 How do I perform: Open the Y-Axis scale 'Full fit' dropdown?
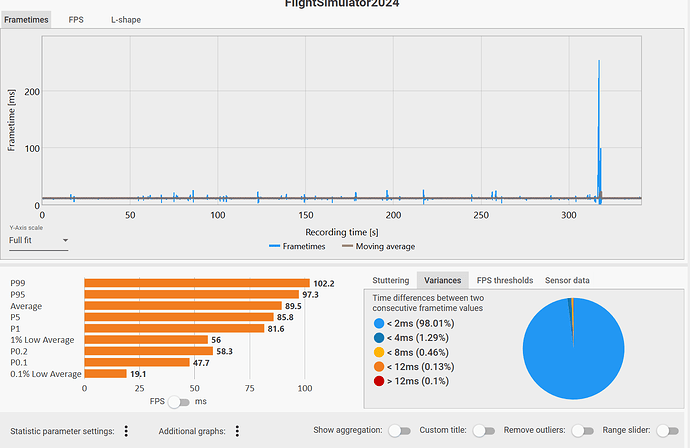(x=38, y=241)
